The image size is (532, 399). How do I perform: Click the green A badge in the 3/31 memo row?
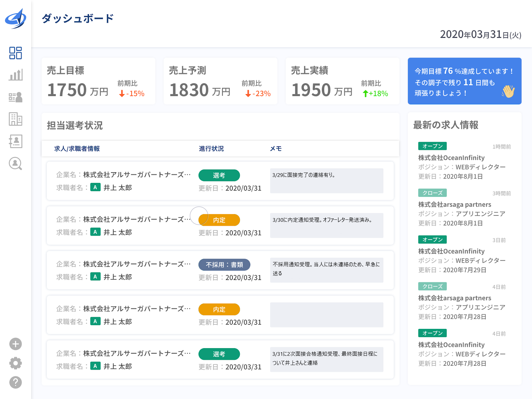pos(95,366)
